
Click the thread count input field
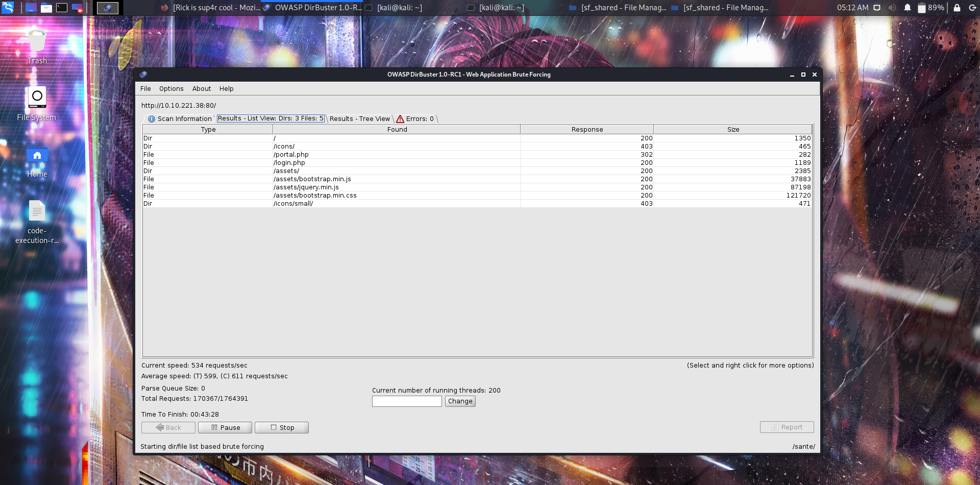point(407,401)
